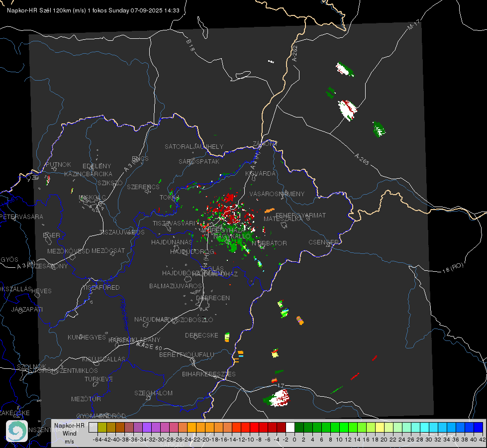Click the radar title text with date 07-09-2025
This screenshot has width=487, height=448.
click(x=93, y=10)
